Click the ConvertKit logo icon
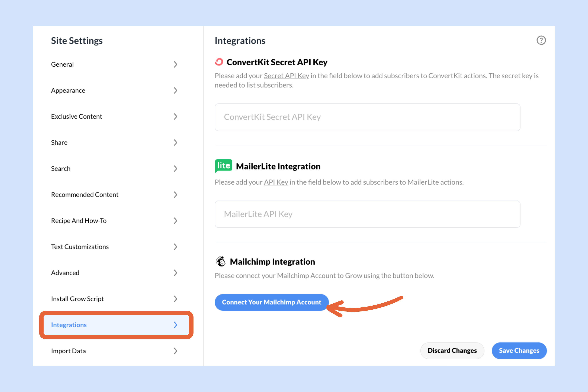The image size is (588, 392). tap(219, 62)
